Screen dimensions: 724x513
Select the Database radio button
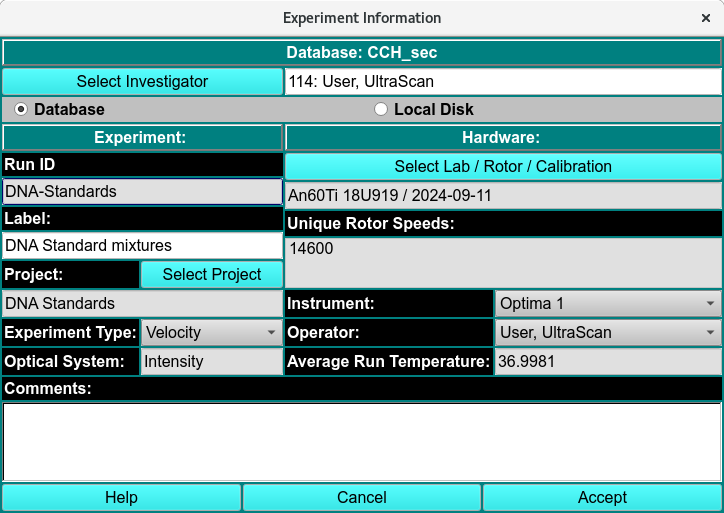tap(21, 109)
